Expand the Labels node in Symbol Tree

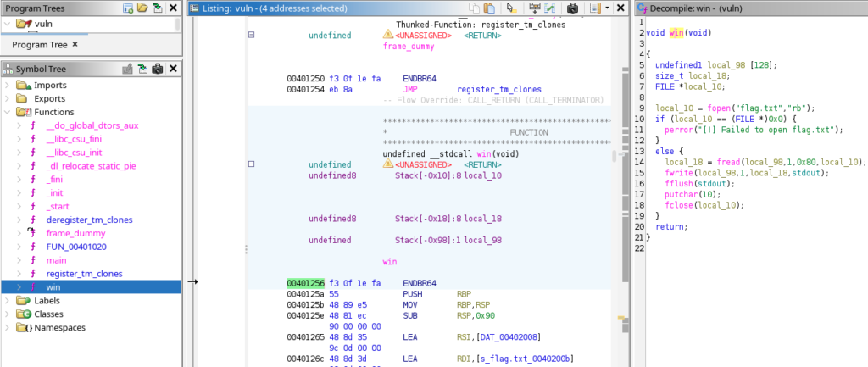(7, 301)
